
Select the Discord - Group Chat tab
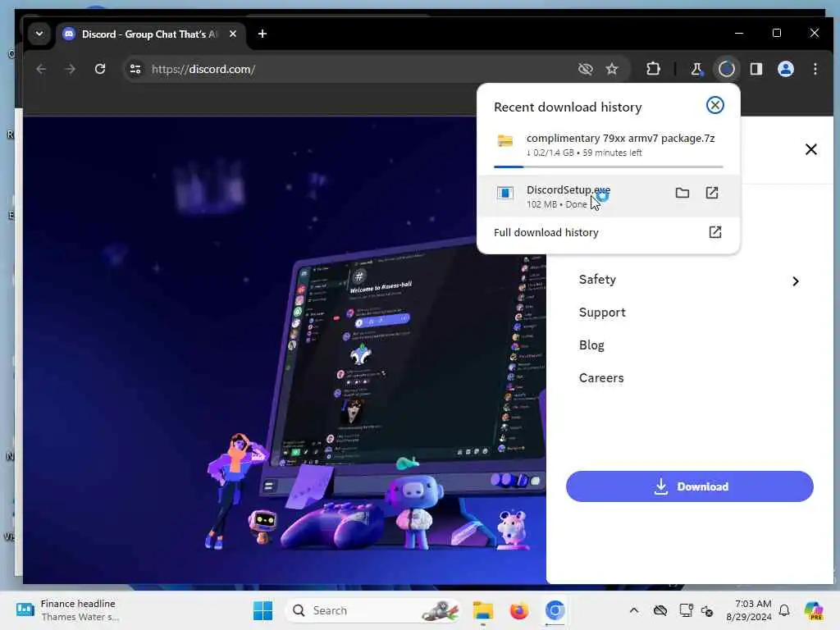(151, 34)
